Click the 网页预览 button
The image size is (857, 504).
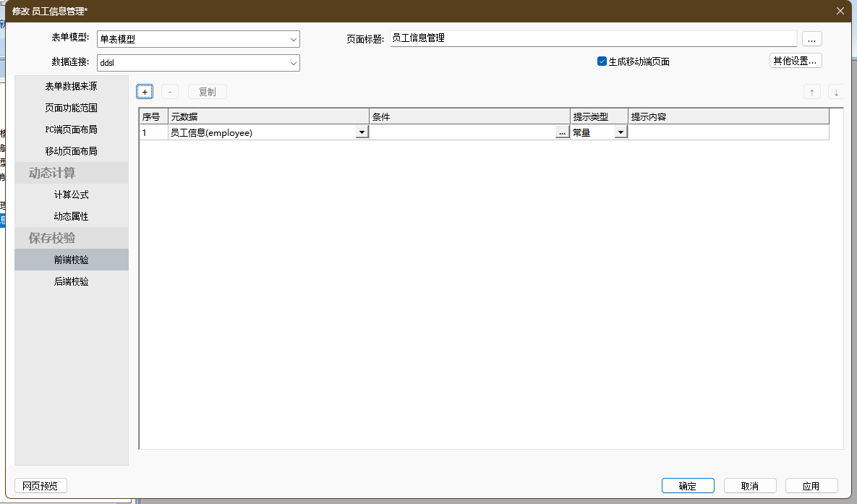[x=40, y=486]
